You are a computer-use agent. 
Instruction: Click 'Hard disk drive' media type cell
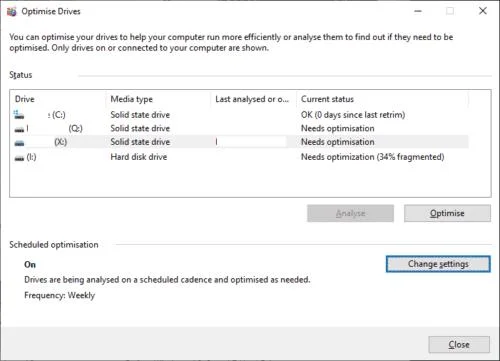coord(139,157)
